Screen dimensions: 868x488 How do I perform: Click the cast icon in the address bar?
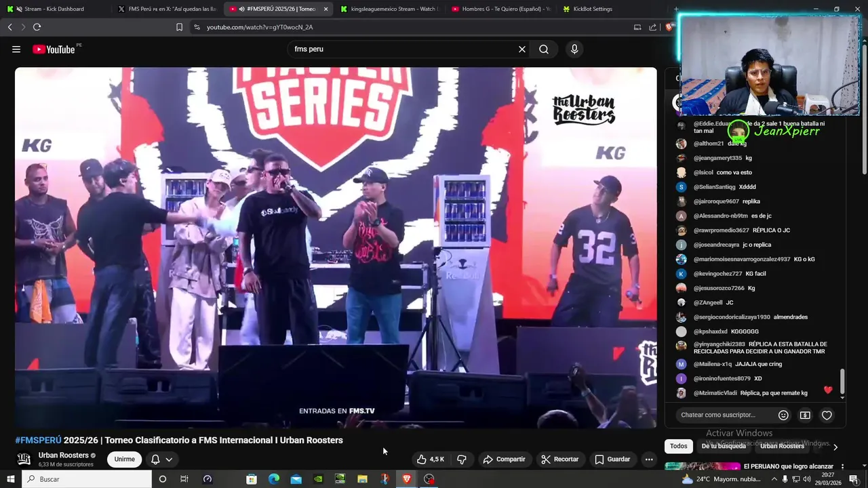[x=637, y=27]
